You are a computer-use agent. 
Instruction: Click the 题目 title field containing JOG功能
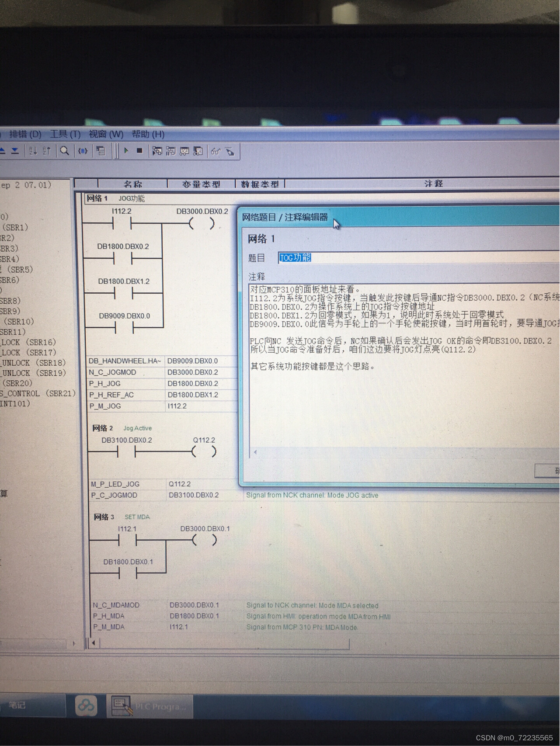419,257
